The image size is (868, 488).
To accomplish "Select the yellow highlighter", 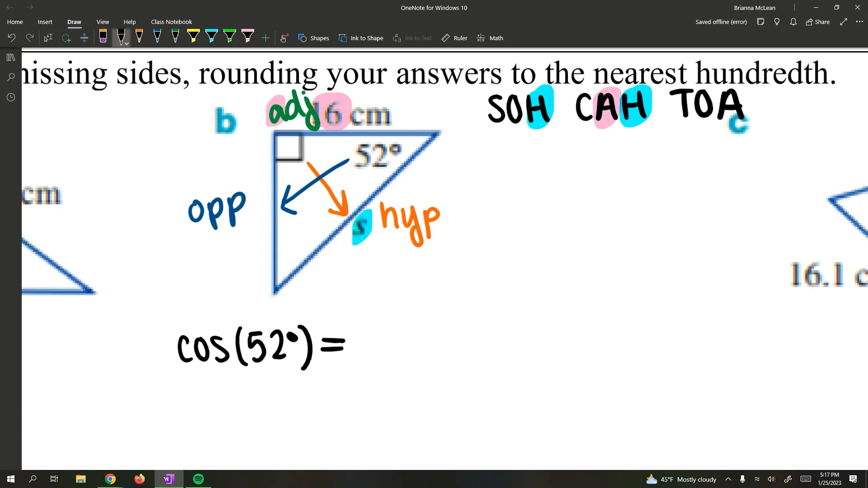I will (x=193, y=36).
